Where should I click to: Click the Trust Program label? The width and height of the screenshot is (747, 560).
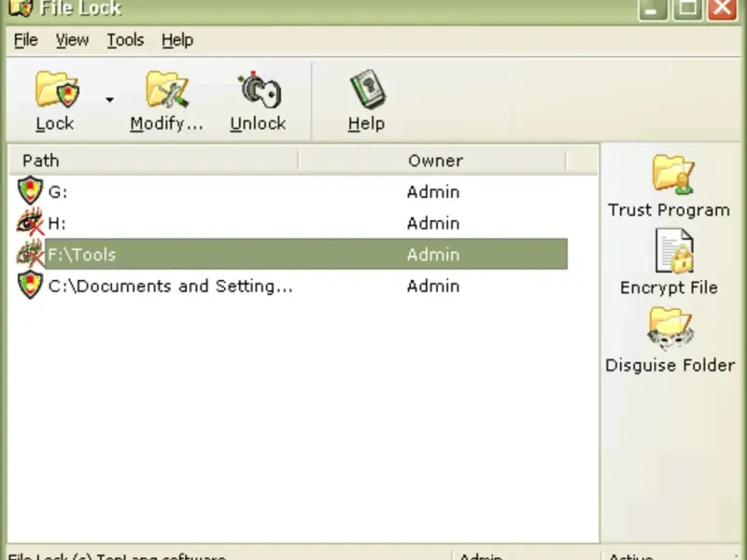[669, 210]
